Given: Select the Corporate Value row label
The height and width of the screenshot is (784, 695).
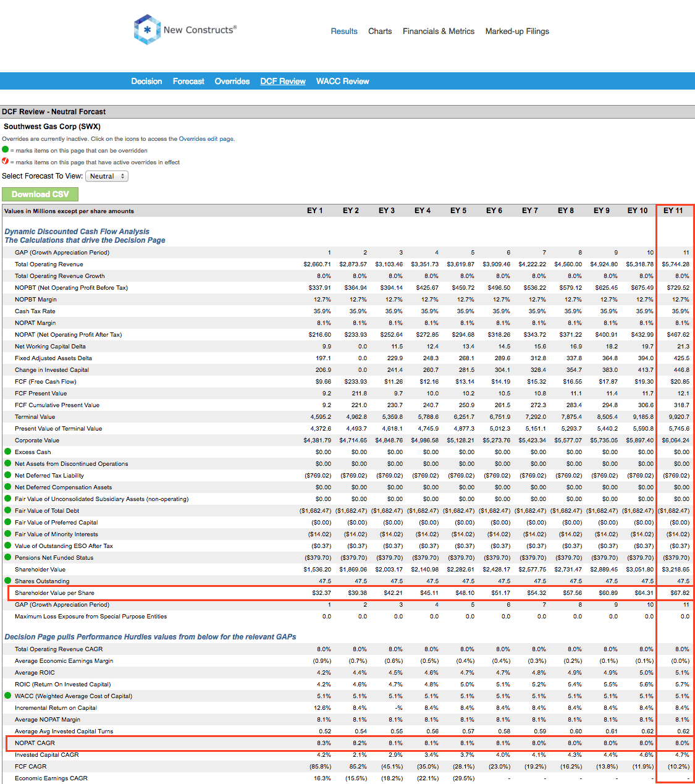Looking at the screenshot, I should pyautogui.click(x=37, y=440).
